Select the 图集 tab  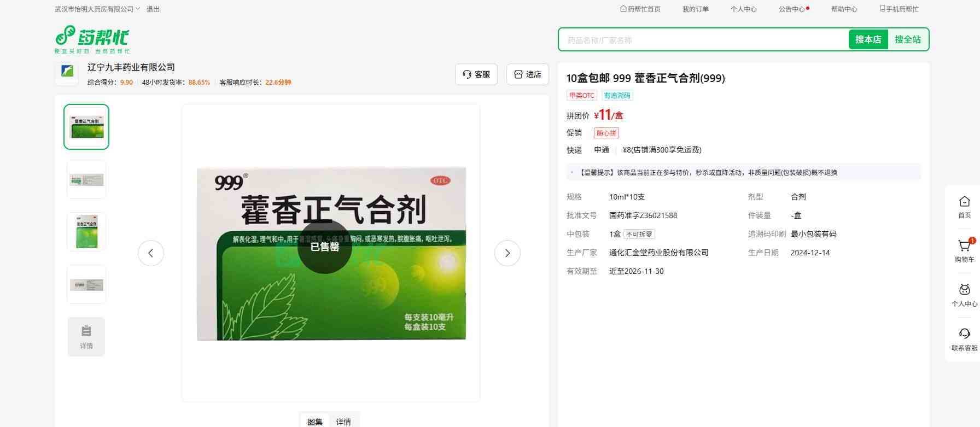315,422
